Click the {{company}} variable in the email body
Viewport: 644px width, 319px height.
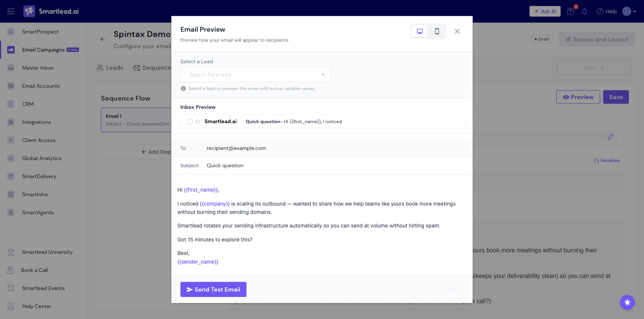[215, 204]
